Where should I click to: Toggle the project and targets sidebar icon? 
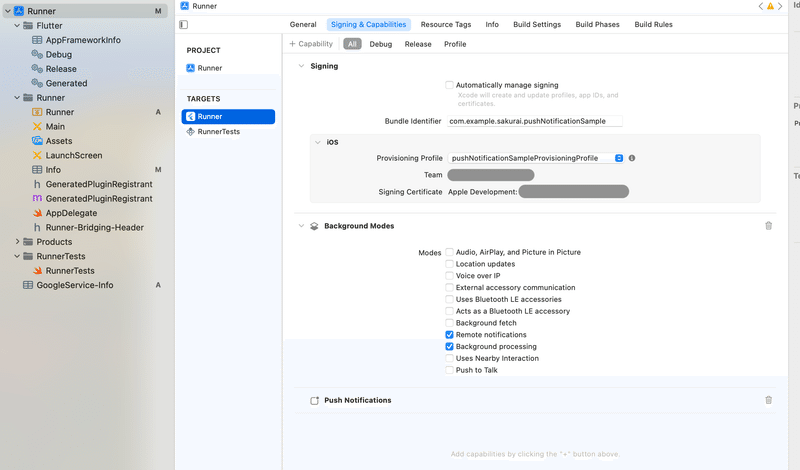coord(184,24)
